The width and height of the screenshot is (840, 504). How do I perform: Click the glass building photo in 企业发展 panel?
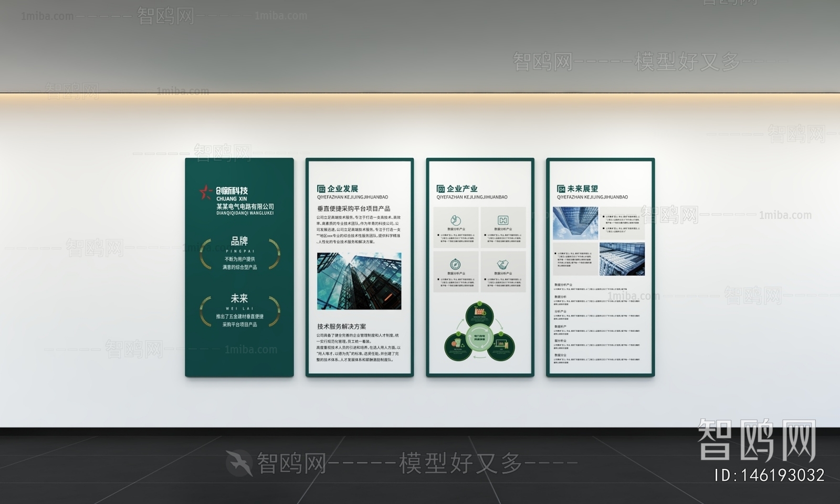(359, 281)
